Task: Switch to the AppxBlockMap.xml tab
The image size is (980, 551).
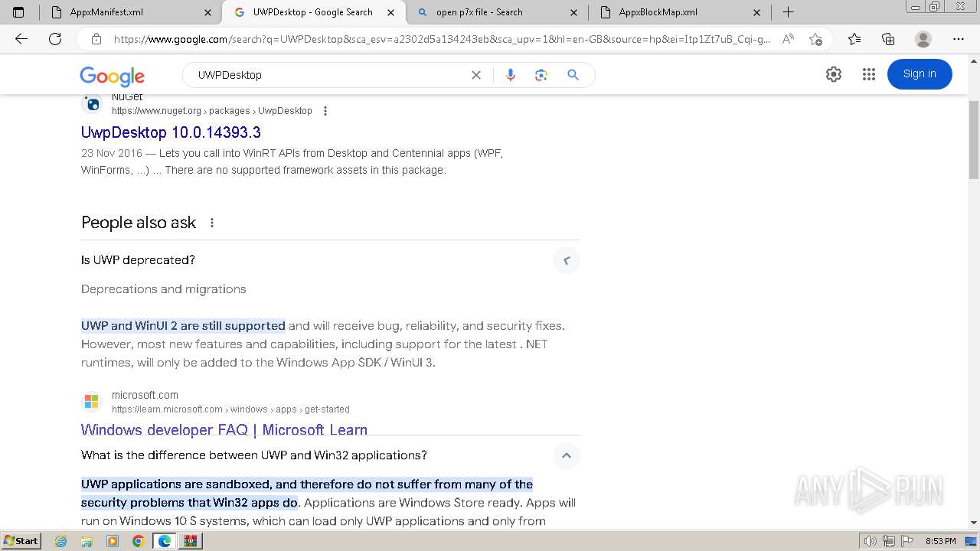Action: tap(680, 12)
